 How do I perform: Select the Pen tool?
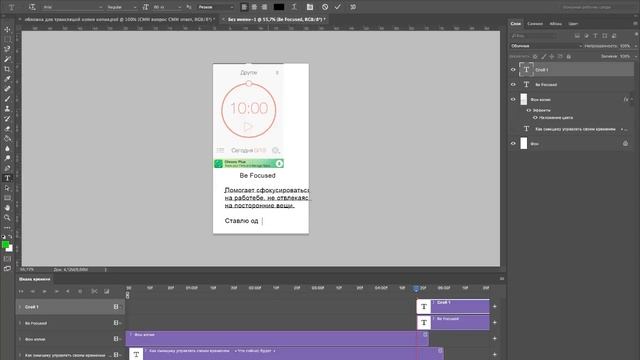[7, 168]
